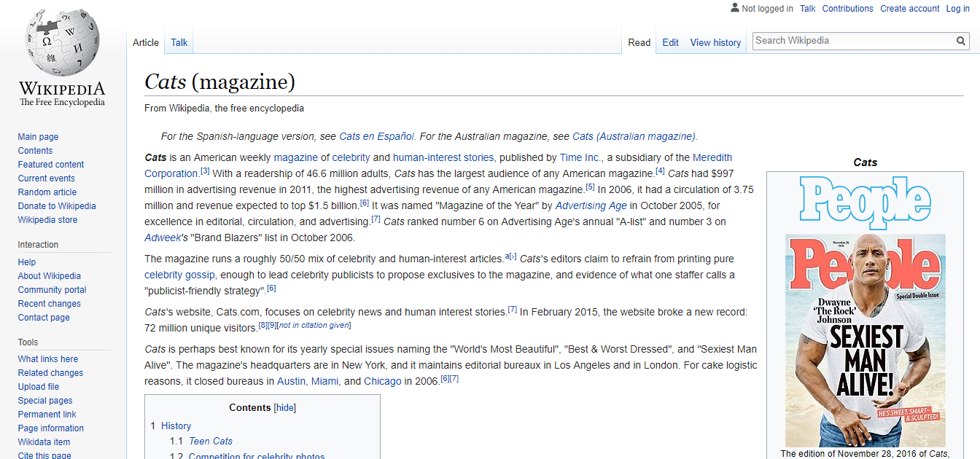Screen dimensions: 980x459
Task: Click citation [5] in intro
Action: pyautogui.click(x=590, y=187)
